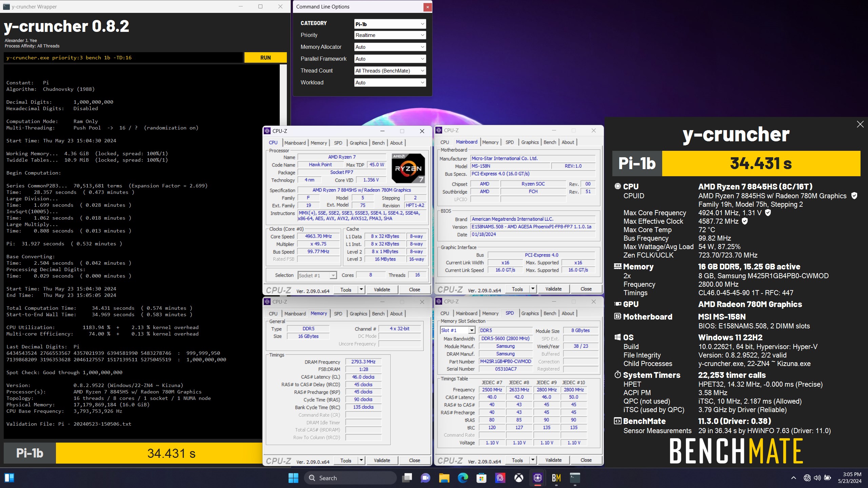Open Slot #1 dropdown in CPU-Z SPD window
Image resolution: width=868 pixels, height=488 pixels.
(457, 330)
